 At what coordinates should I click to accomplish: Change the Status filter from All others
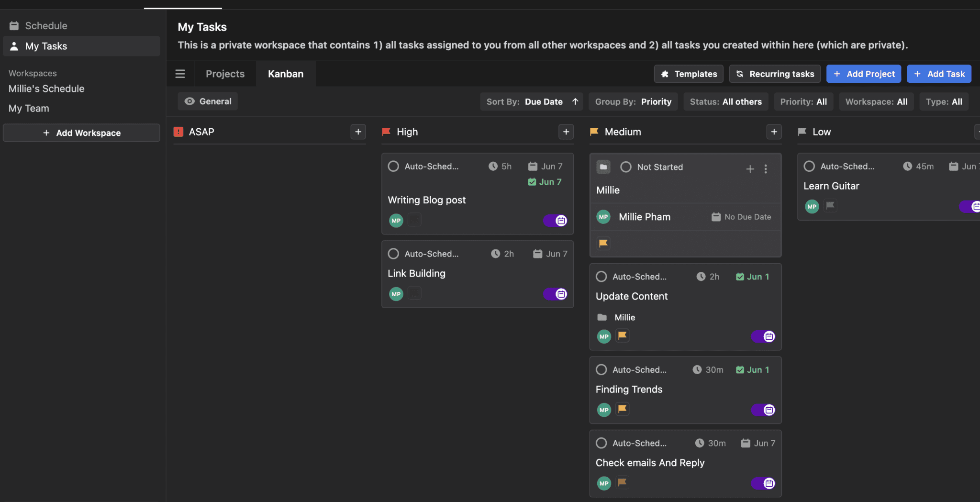[x=725, y=101]
